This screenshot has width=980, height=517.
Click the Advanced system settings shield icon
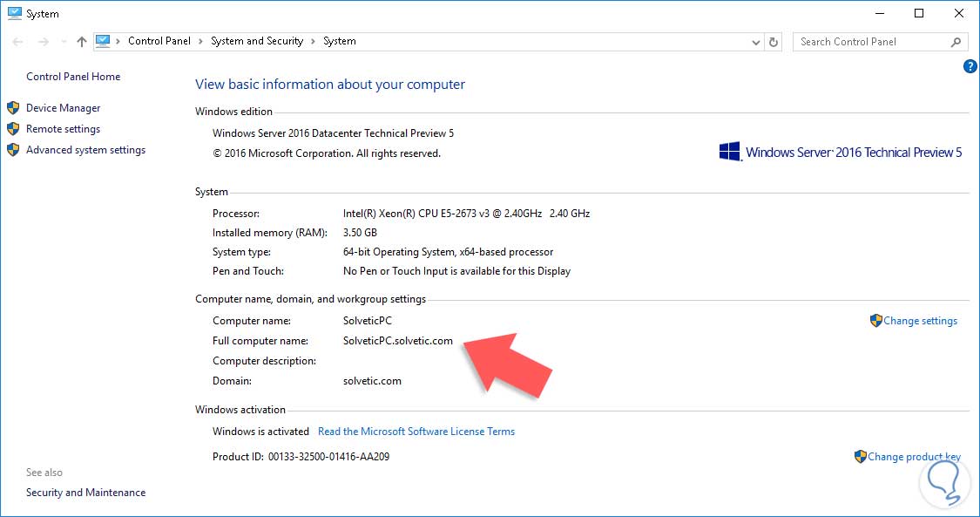point(13,150)
